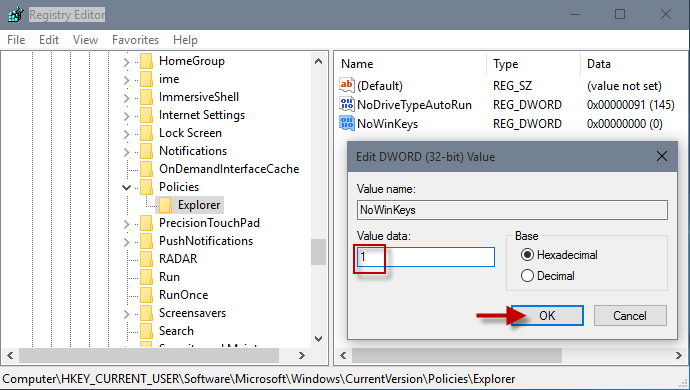The width and height of the screenshot is (690, 390).
Task: Expand the Internet Settings key
Action: coord(127,116)
